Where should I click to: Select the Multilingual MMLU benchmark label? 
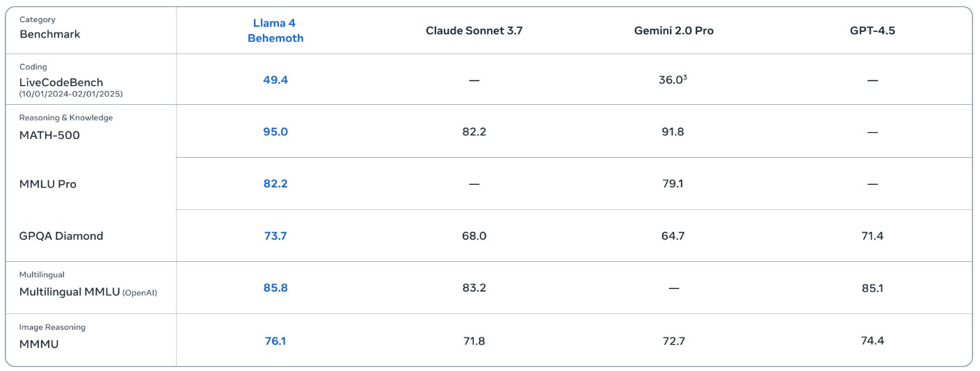click(70, 292)
